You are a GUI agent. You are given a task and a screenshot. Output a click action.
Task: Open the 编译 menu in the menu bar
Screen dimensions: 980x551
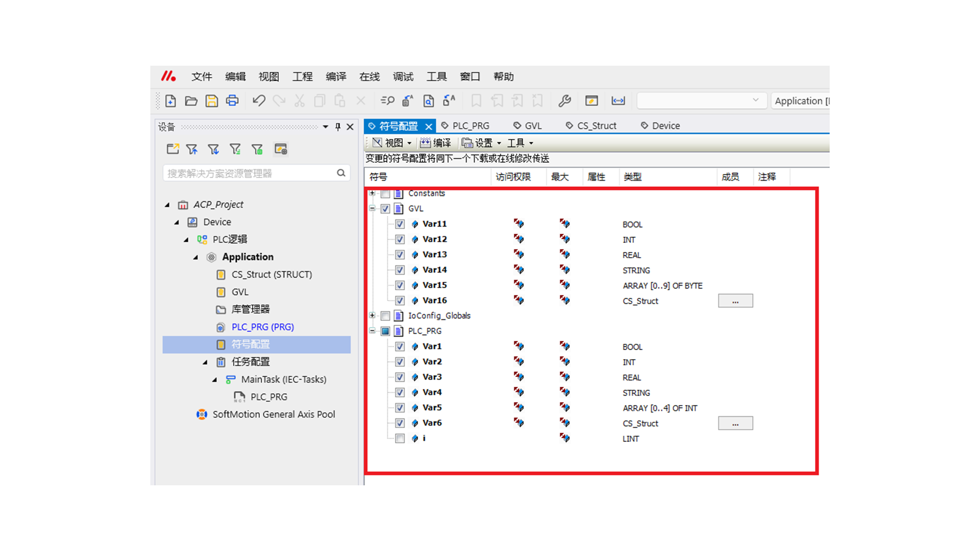pos(336,77)
